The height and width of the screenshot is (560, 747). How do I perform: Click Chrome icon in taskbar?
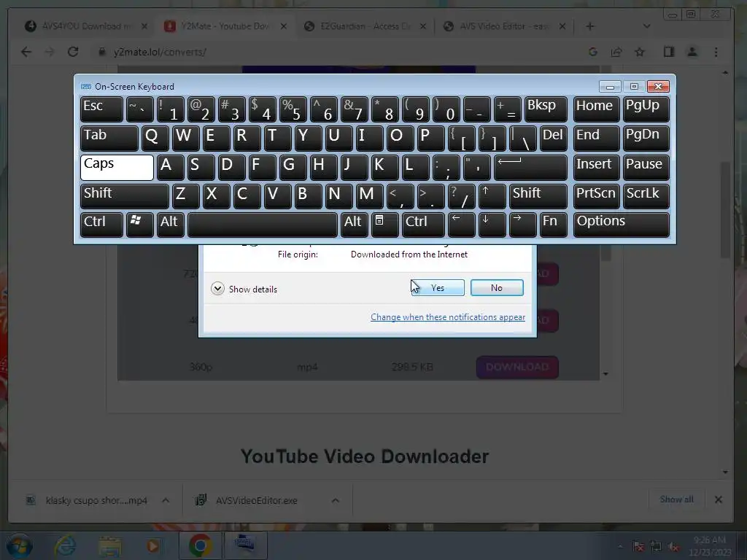tap(200, 545)
